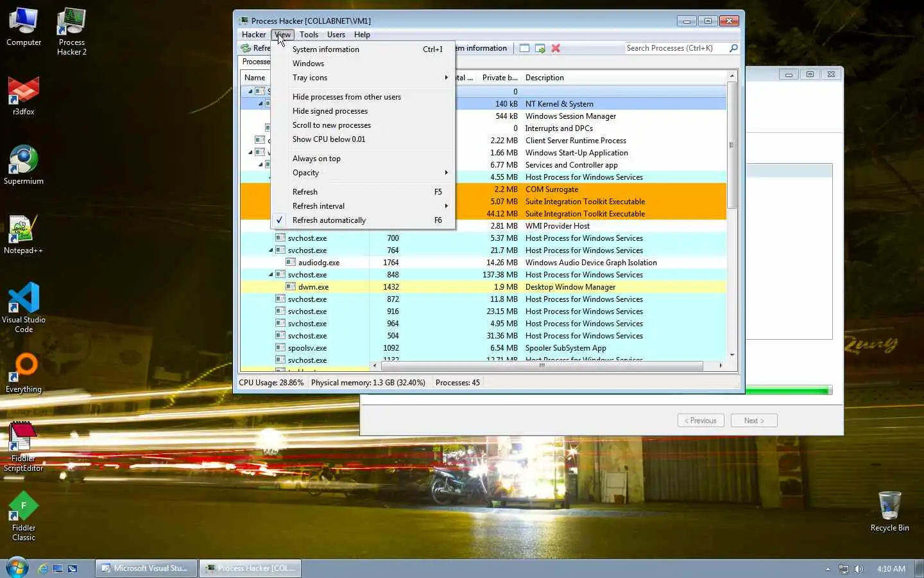Select the COM Surrogate row
The height and width of the screenshot is (578, 924).
483,189
